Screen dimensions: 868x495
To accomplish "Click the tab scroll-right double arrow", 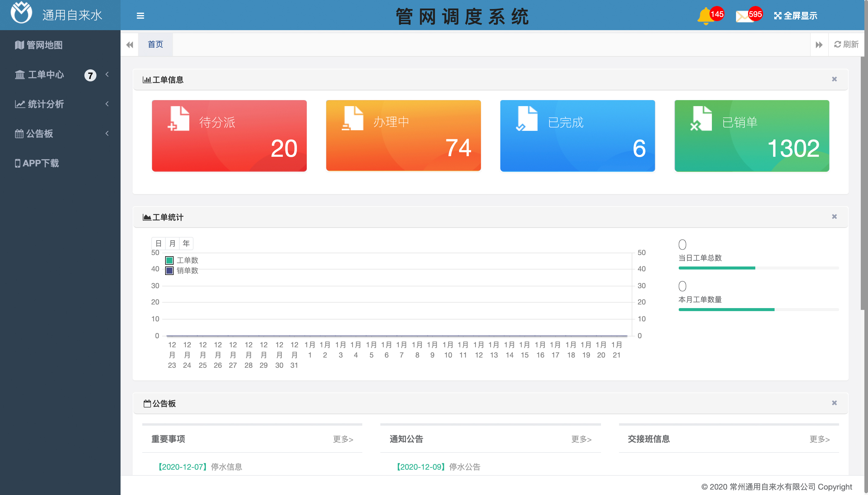I will [819, 45].
